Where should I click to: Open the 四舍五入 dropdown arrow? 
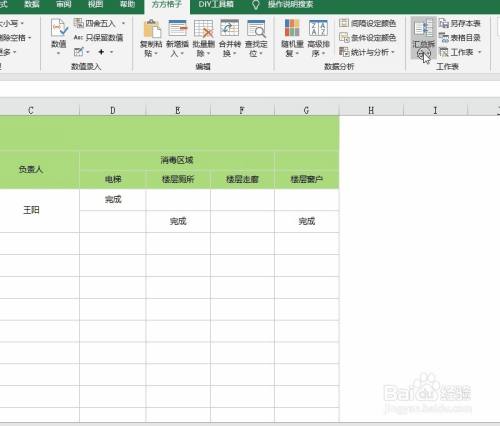[x=123, y=23]
